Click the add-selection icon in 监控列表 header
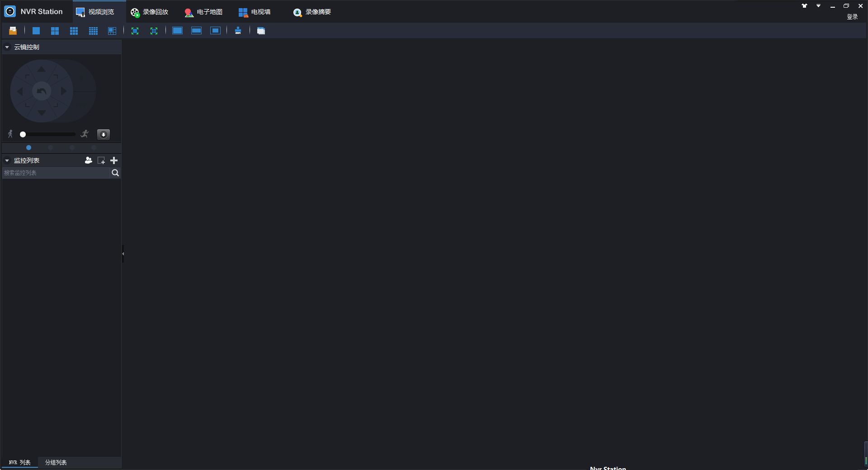Image resolution: width=868 pixels, height=470 pixels. [101, 160]
